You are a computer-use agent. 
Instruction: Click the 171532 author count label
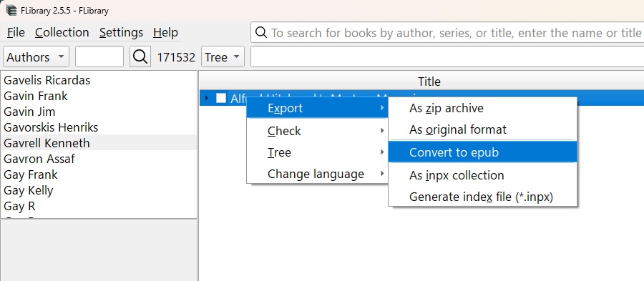[x=176, y=57]
